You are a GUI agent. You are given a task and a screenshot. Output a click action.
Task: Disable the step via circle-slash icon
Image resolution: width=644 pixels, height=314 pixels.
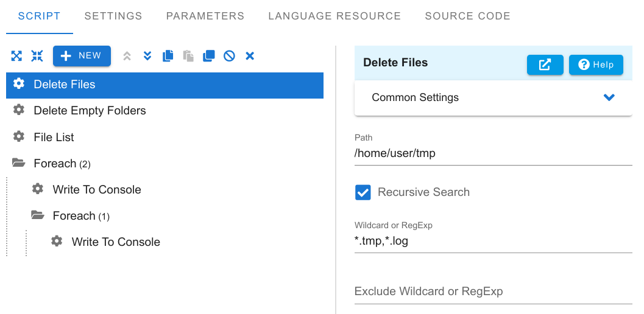(229, 56)
